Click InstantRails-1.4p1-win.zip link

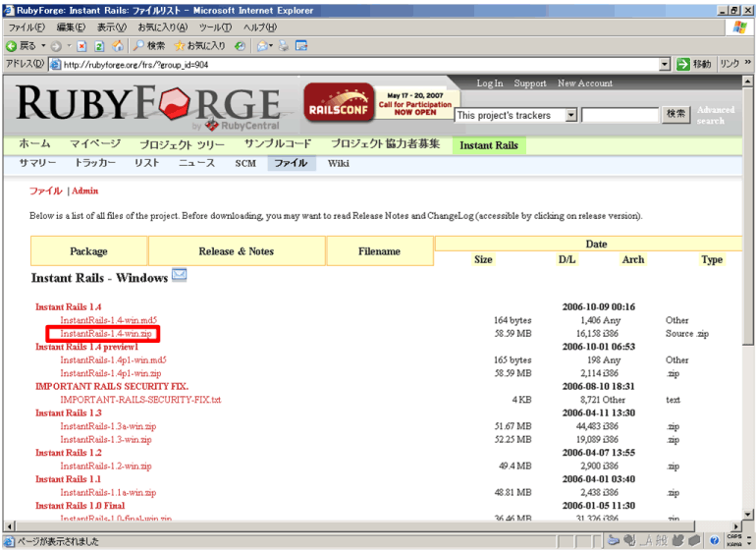pos(110,373)
